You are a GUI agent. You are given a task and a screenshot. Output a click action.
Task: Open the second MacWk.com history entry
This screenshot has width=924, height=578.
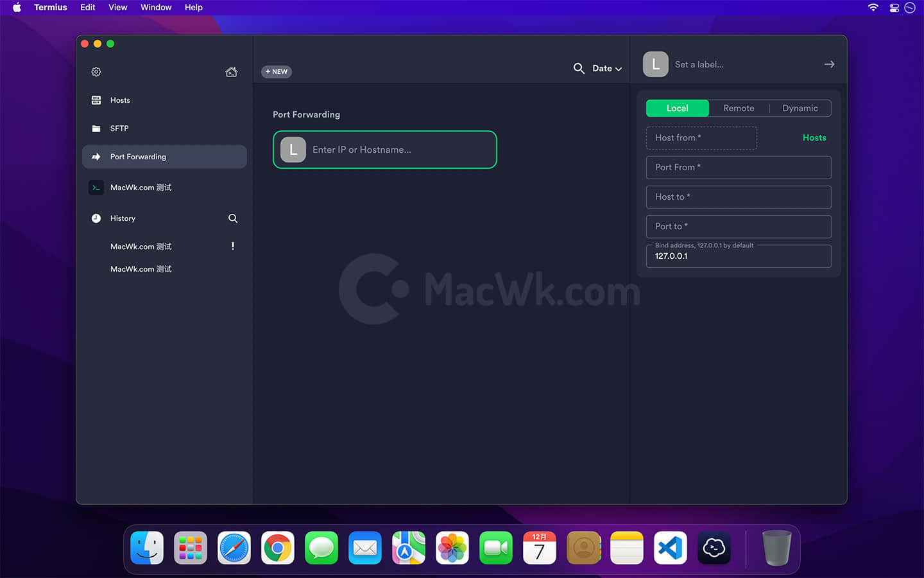click(141, 269)
